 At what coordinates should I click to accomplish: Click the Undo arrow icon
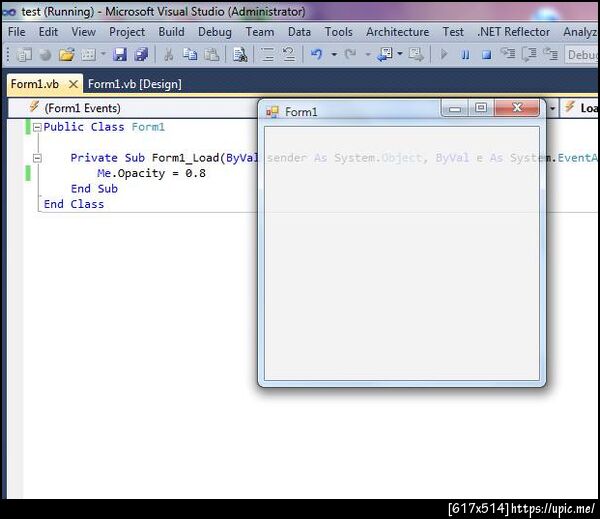click(x=317, y=55)
